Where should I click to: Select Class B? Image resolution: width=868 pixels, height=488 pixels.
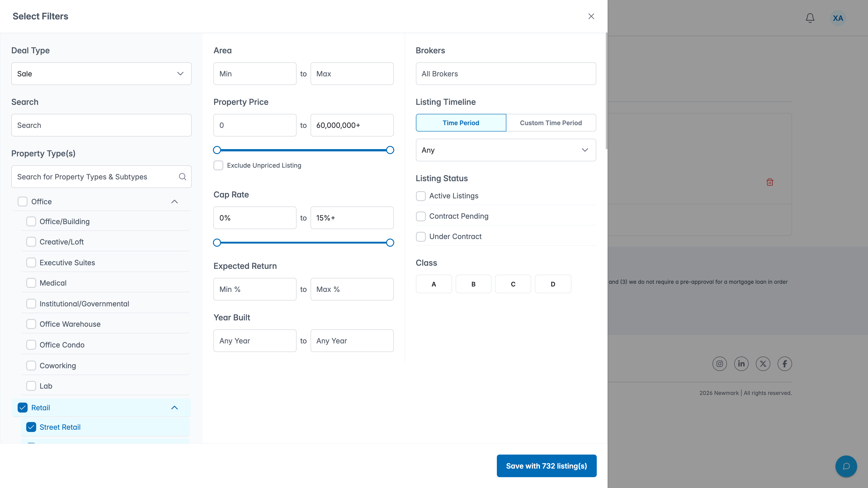pos(473,284)
